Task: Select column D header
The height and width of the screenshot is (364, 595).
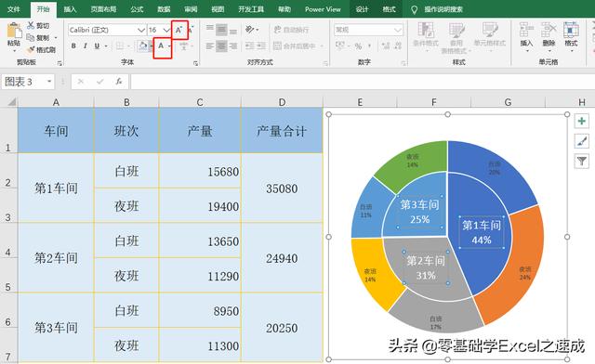Action: (x=282, y=102)
